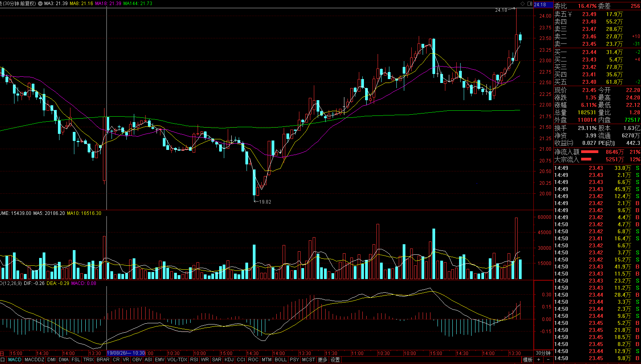
Task: Click the 卖一 ask price 23.45
Action: 589,44
